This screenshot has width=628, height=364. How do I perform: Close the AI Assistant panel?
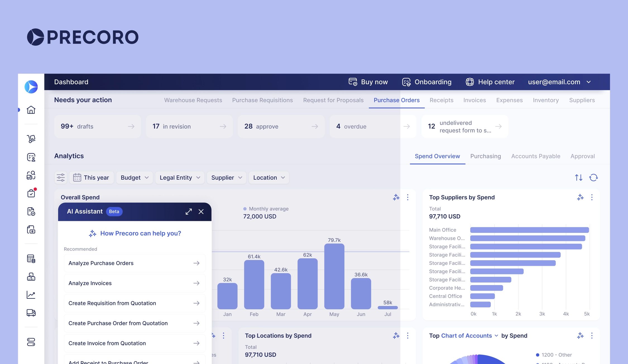coord(201,211)
